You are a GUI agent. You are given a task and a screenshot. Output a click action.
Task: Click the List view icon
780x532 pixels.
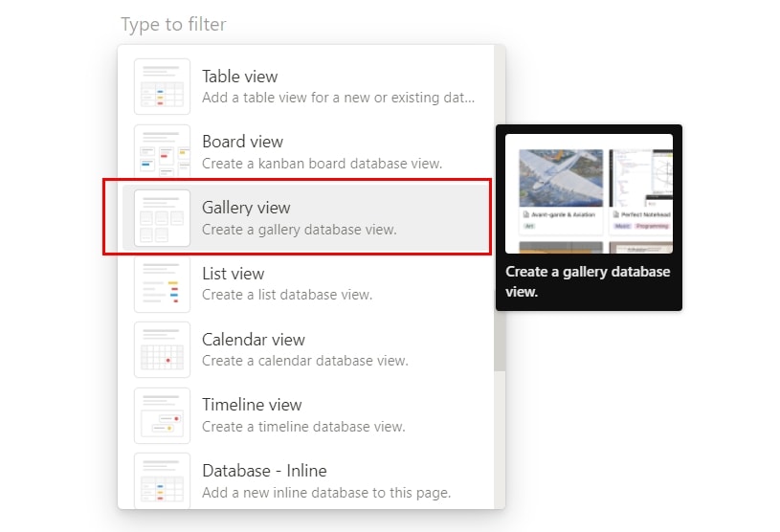point(162,284)
